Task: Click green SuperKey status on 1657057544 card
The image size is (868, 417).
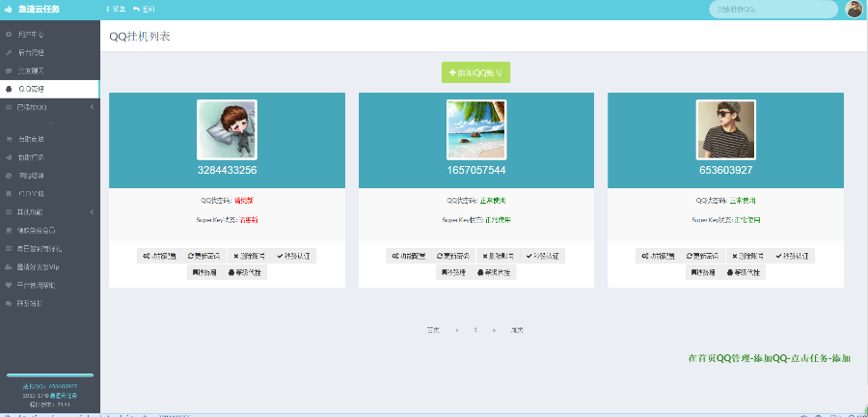Action: [x=498, y=220]
